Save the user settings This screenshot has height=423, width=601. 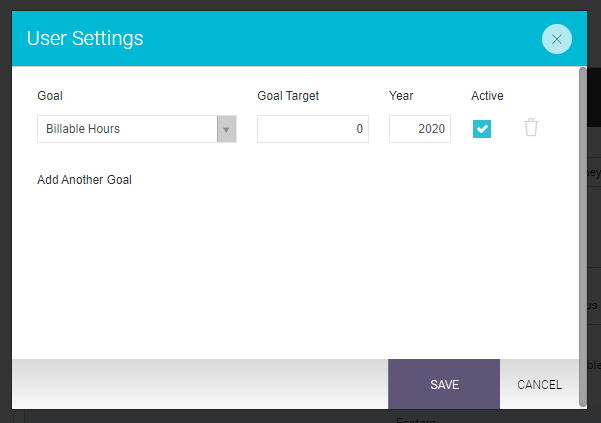[444, 384]
